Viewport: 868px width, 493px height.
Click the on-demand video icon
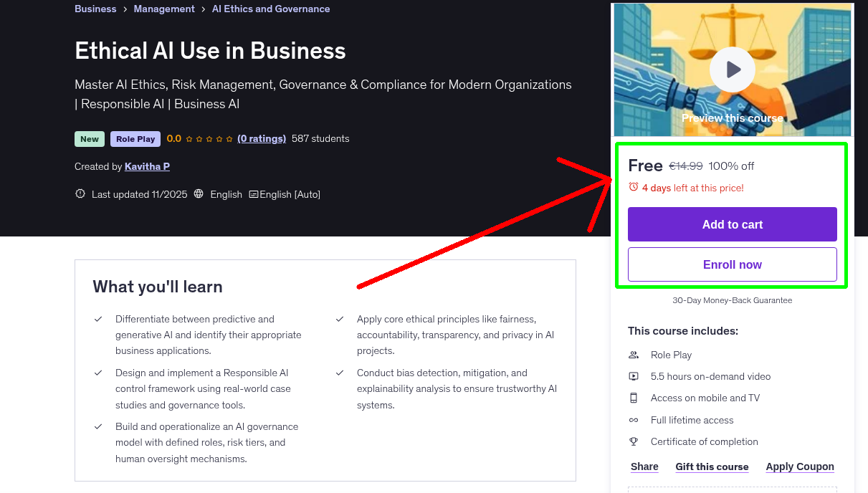634,375
